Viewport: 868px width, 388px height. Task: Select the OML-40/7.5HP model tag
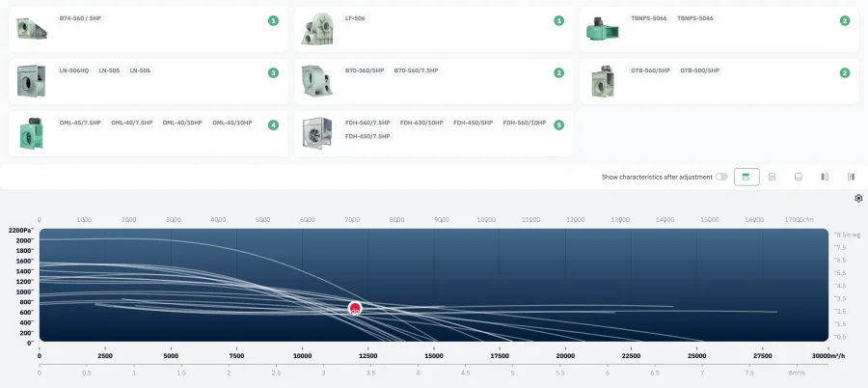tap(132, 123)
